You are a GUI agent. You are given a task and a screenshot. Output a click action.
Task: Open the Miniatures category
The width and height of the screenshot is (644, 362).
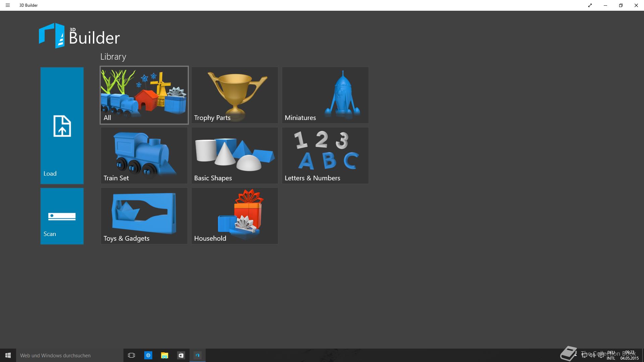(325, 95)
